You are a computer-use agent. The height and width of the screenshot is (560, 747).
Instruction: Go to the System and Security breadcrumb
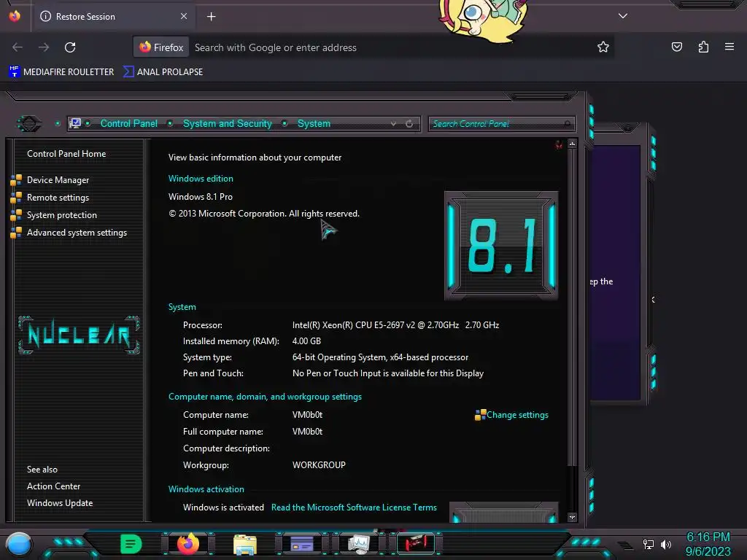coord(228,124)
